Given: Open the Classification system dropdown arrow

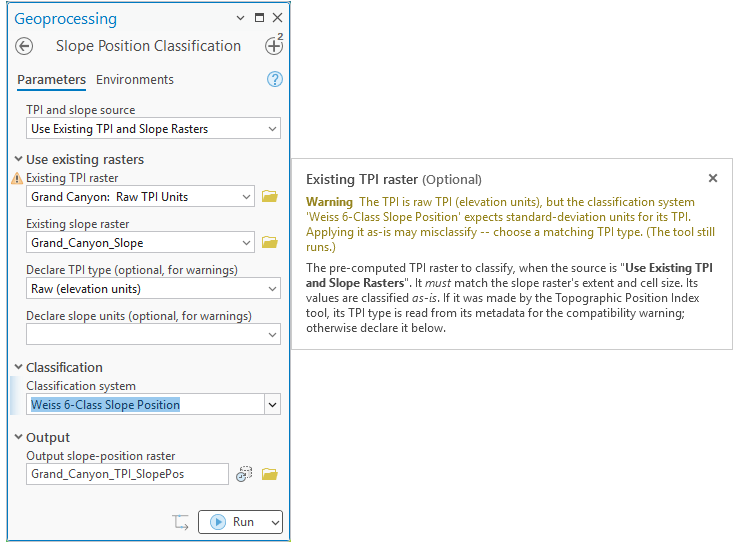Looking at the screenshot, I should (x=272, y=404).
